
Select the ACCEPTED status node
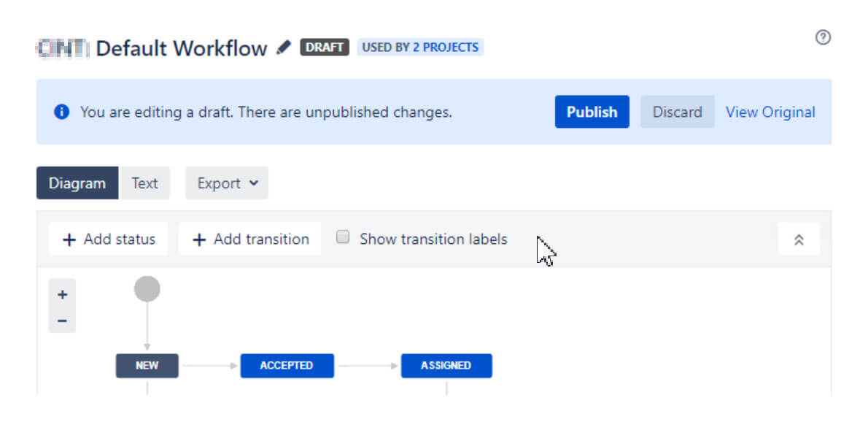(x=287, y=366)
